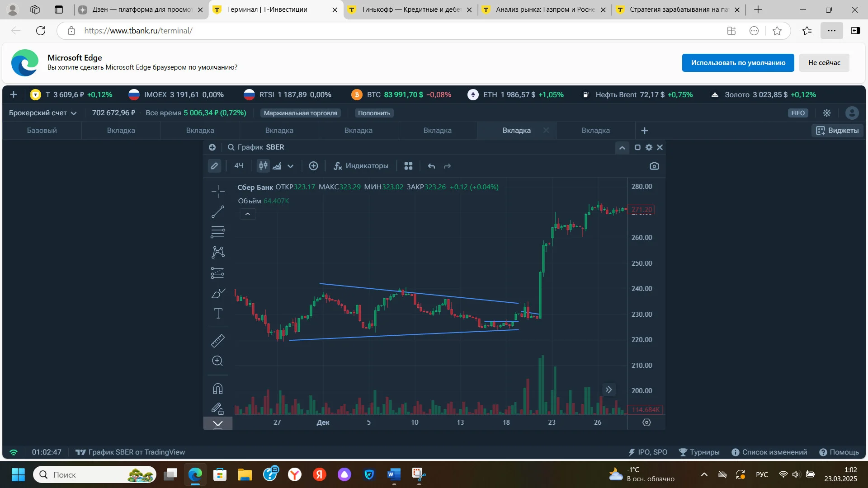Redo the chart action

pyautogui.click(x=447, y=166)
